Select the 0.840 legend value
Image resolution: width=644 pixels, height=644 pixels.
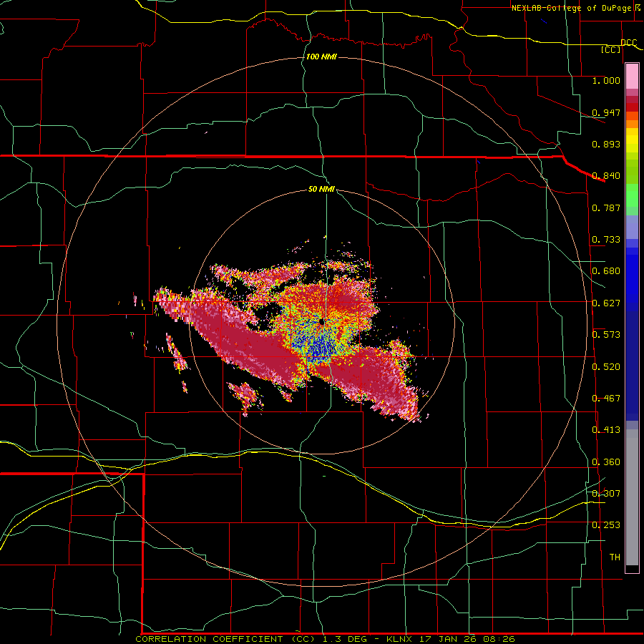[x=606, y=176]
